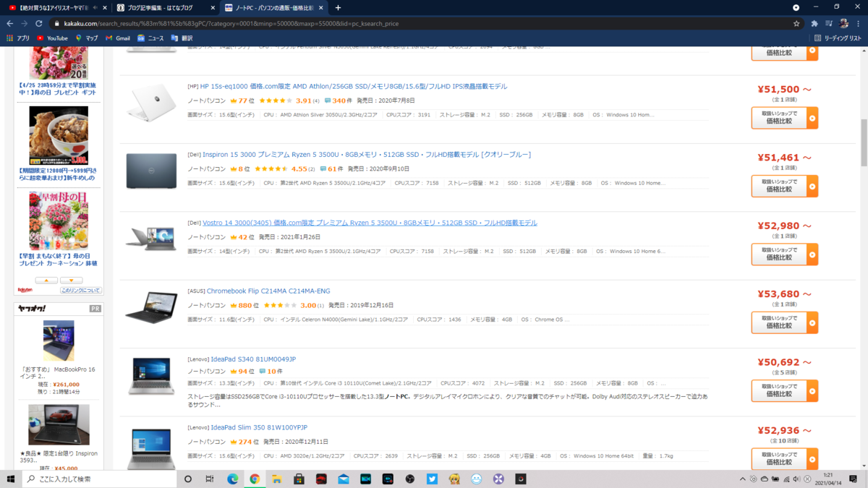Click the このリンクについて ad info link

coord(81,290)
